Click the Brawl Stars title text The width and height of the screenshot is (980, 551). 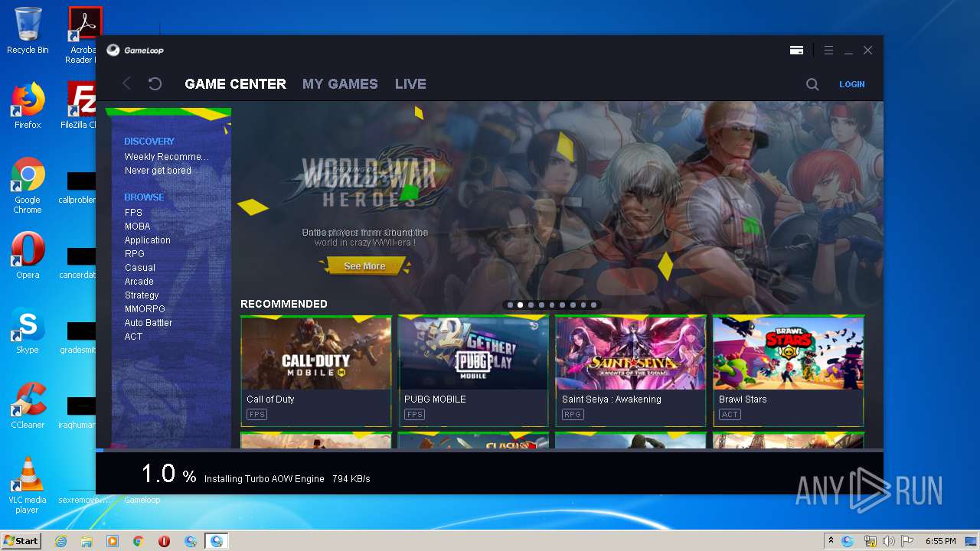pyautogui.click(x=743, y=399)
